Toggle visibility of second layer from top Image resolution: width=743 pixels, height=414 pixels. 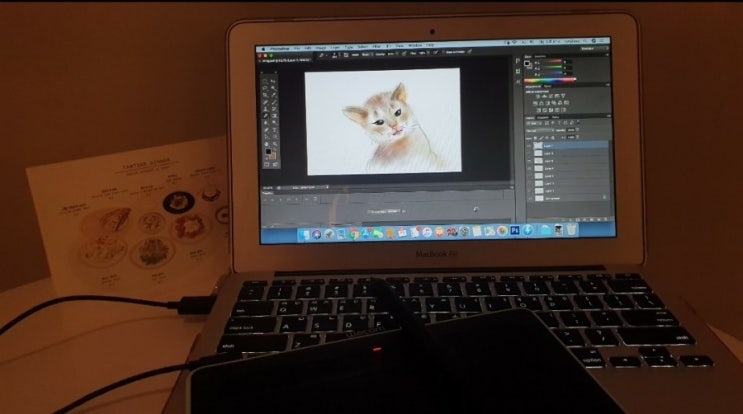click(x=529, y=154)
